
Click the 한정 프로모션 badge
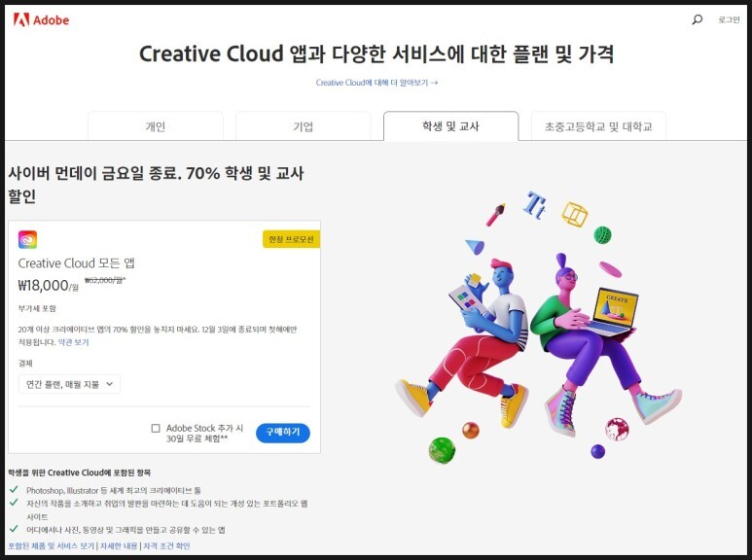click(291, 239)
